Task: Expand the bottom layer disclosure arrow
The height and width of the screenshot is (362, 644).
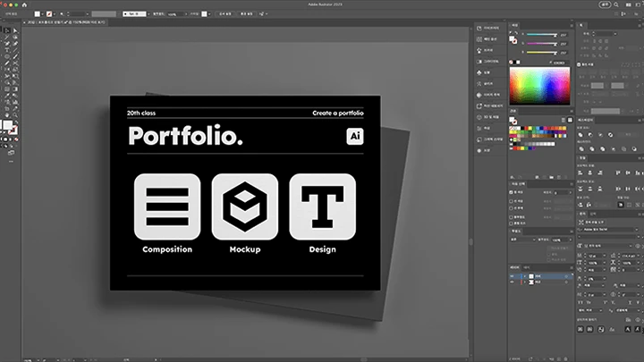Action: pos(525,282)
